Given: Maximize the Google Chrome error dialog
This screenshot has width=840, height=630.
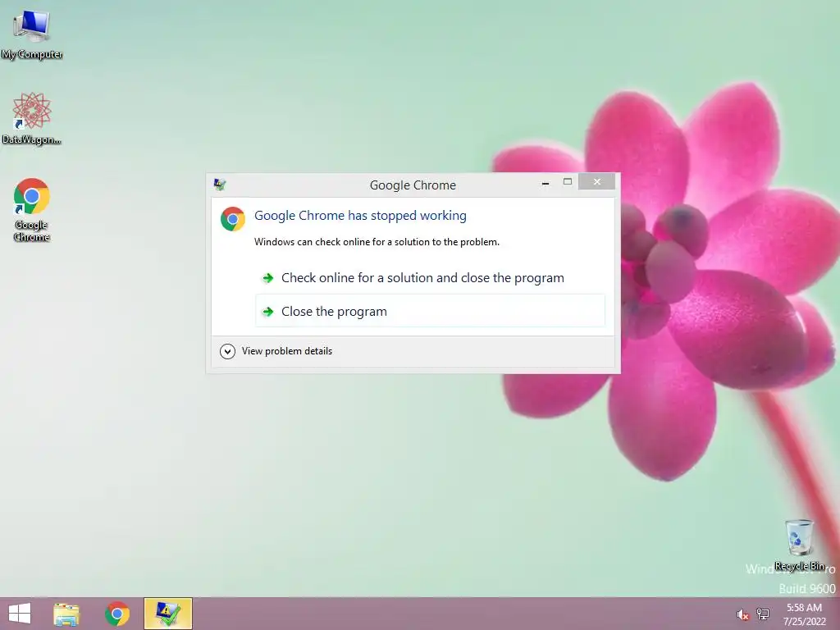Looking at the screenshot, I should click(568, 182).
